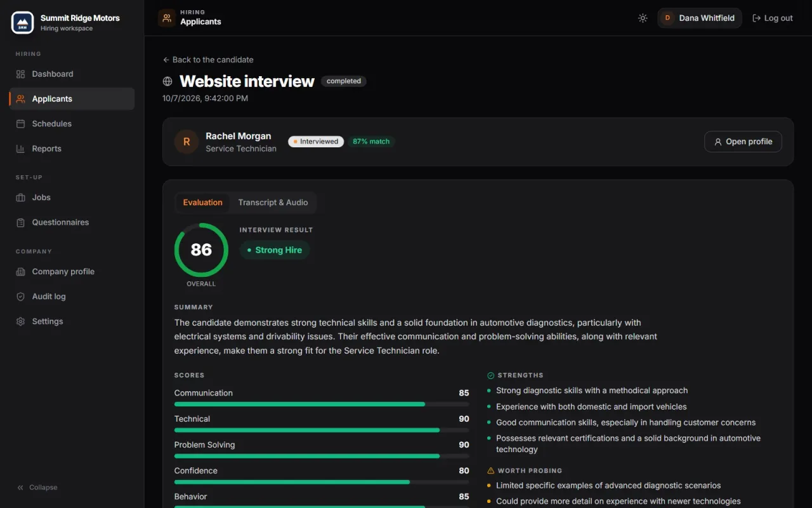Viewport: 812px width, 508px height.
Task: Click the Summit Ridge Motors logo icon
Action: coord(23,22)
